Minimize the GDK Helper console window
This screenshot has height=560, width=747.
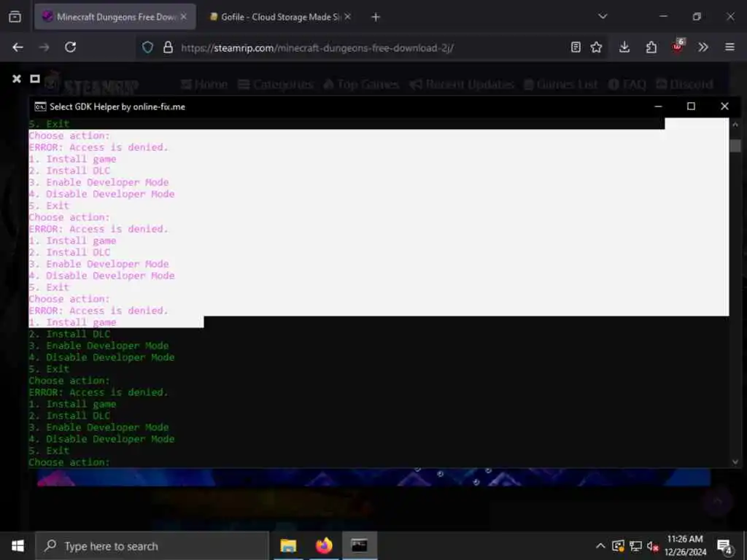pos(658,106)
